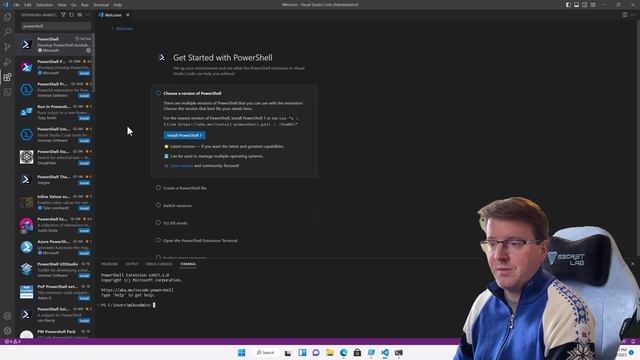Open the Source Control view

pos(7,47)
